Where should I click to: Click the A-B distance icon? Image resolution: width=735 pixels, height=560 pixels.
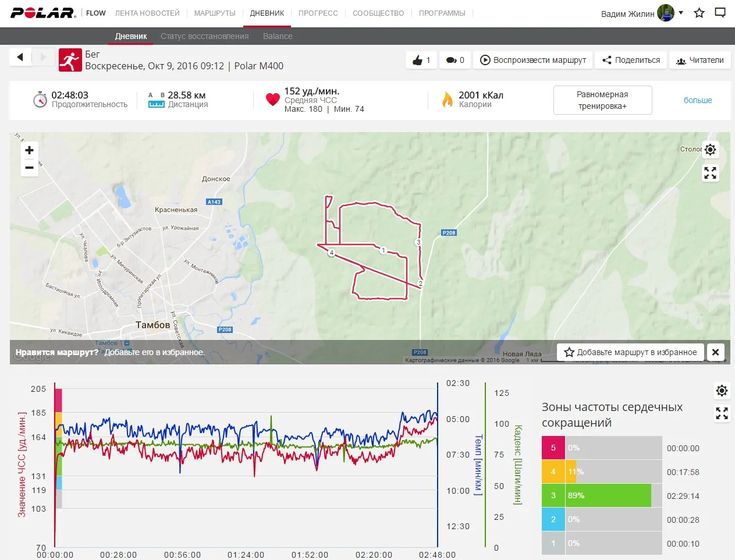pos(156,100)
